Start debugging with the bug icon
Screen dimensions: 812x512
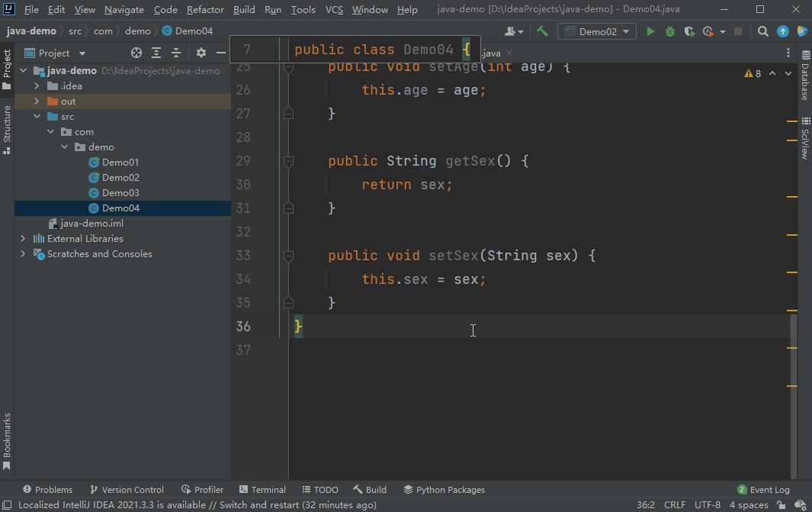(670, 31)
